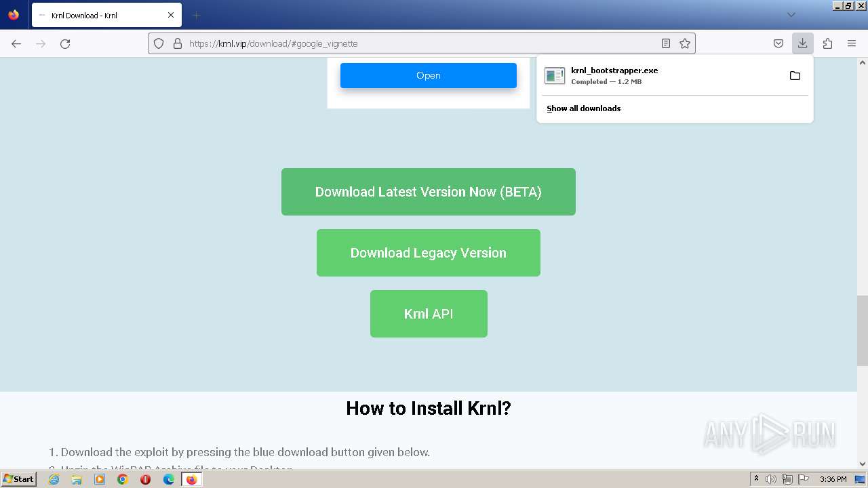Switch to Firefox taskbar window

click(x=191, y=479)
